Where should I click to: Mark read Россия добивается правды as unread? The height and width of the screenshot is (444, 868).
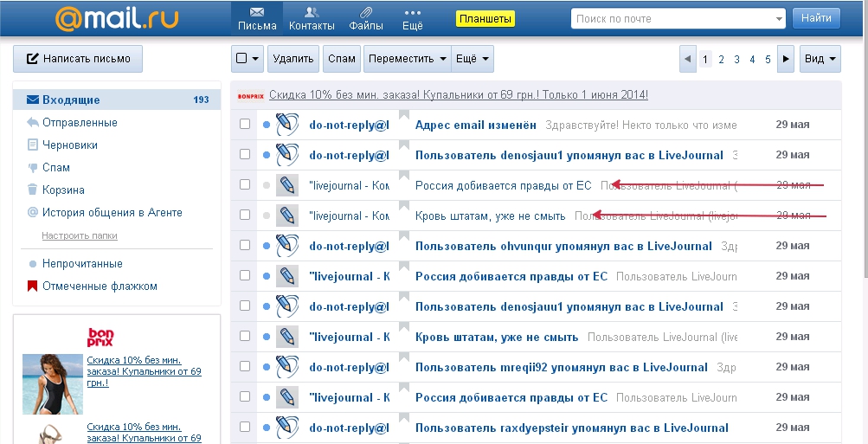(267, 185)
